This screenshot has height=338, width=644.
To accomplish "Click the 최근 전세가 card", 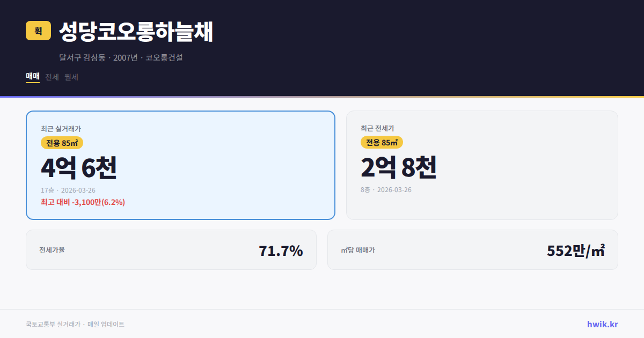I will [x=482, y=164].
